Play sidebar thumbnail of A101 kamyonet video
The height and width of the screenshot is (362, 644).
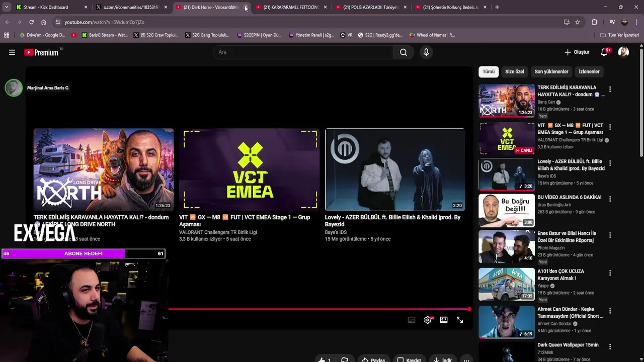507,284
